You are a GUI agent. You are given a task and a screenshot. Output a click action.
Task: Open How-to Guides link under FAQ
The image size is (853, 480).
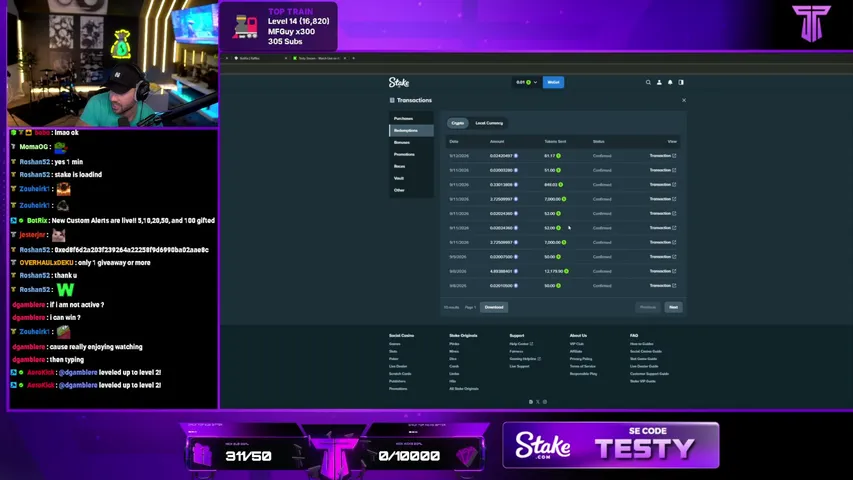pyautogui.click(x=642, y=344)
